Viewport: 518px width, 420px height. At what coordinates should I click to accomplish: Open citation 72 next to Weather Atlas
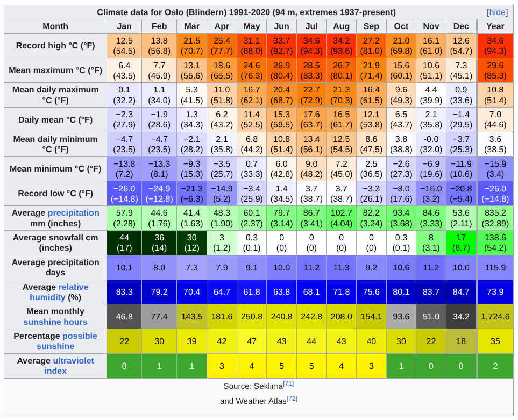(292, 399)
